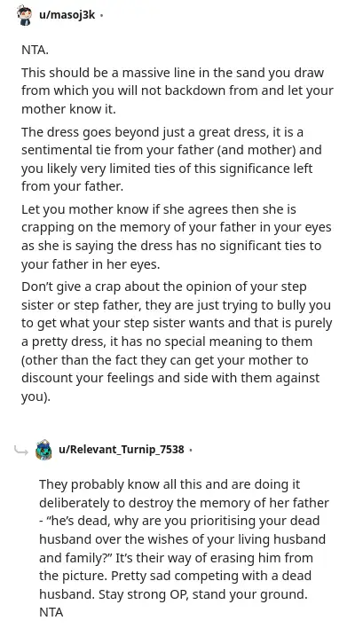Click the "They probably know all this" reply text

pyautogui.click(x=184, y=548)
